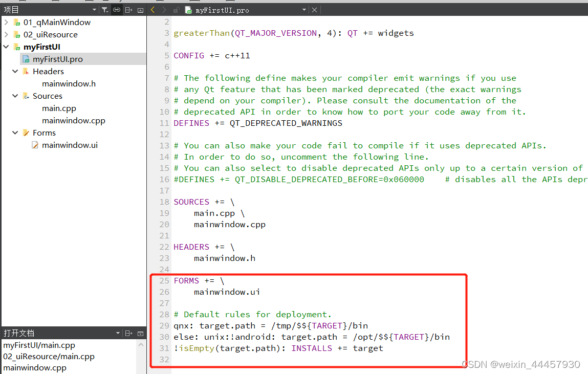Click the filter tree icon in Projects panel
This screenshot has width=588, height=374.
(x=104, y=10)
